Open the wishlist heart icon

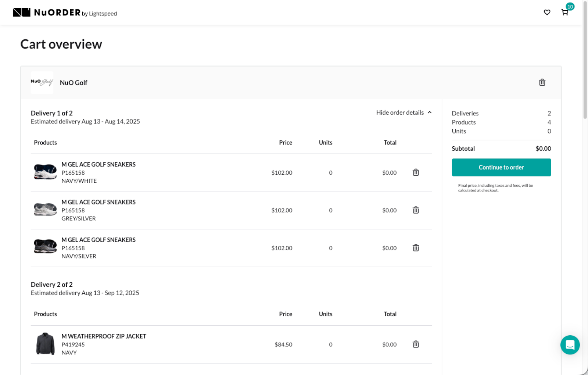(547, 12)
